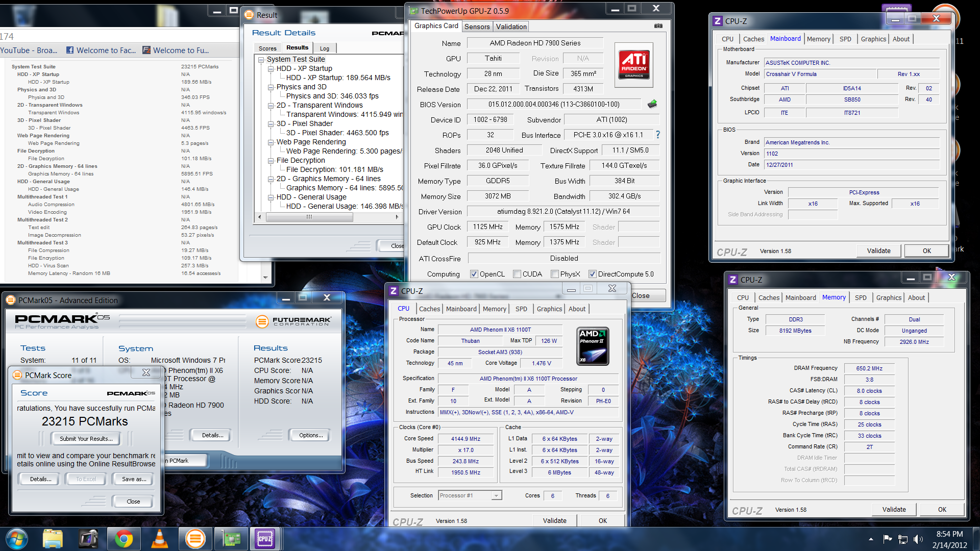Collapse Web Page Rendering node
The image size is (980, 551).
tap(271, 142)
